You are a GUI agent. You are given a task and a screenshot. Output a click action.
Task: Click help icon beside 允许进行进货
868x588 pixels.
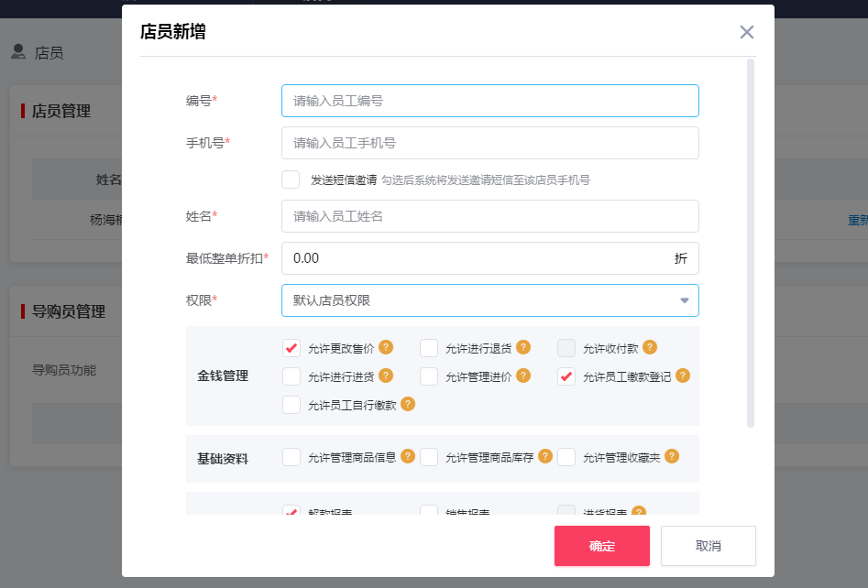[x=387, y=376]
